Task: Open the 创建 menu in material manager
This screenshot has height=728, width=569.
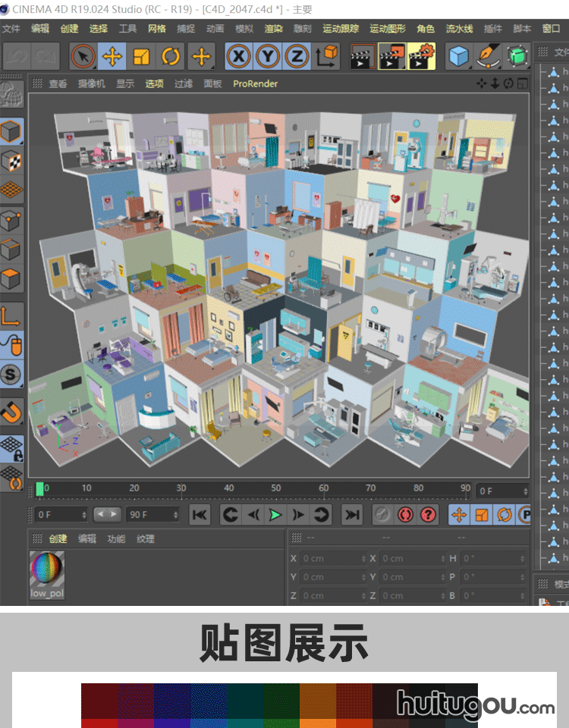Action: tap(58, 538)
